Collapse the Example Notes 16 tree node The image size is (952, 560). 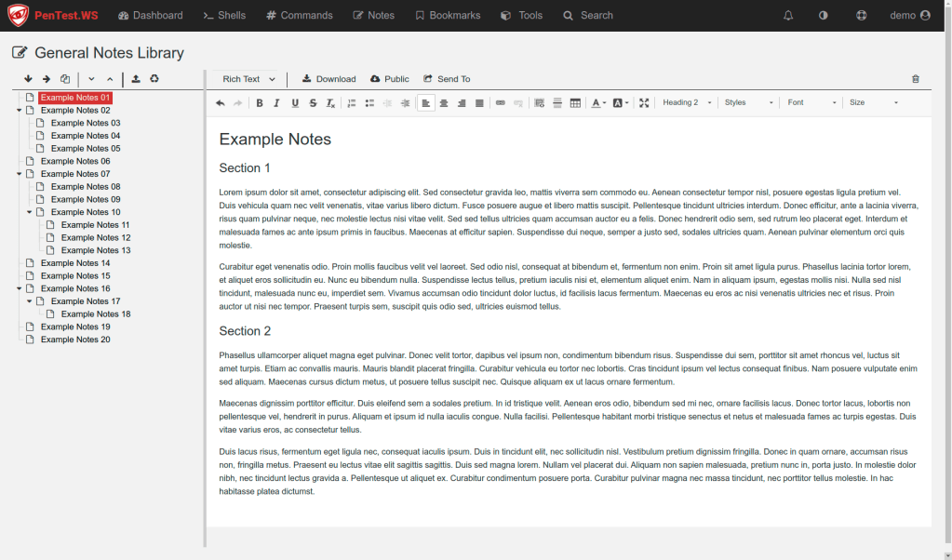(20, 288)
